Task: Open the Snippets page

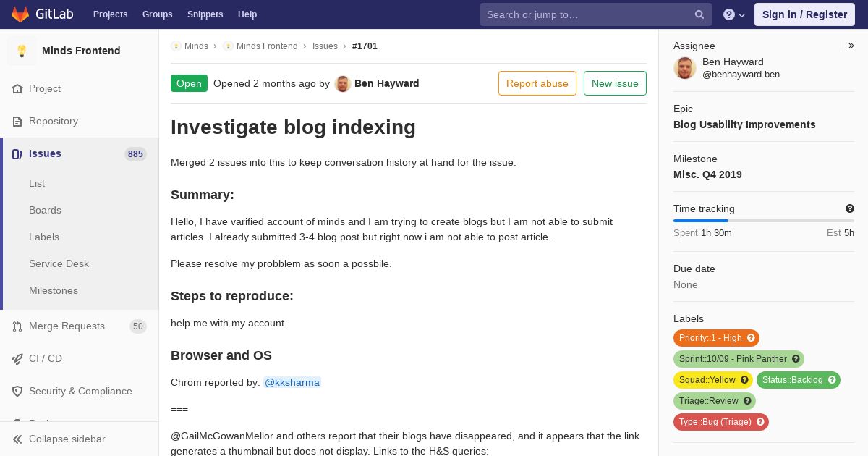Action: pyautogui.click(x=205, y=14)
